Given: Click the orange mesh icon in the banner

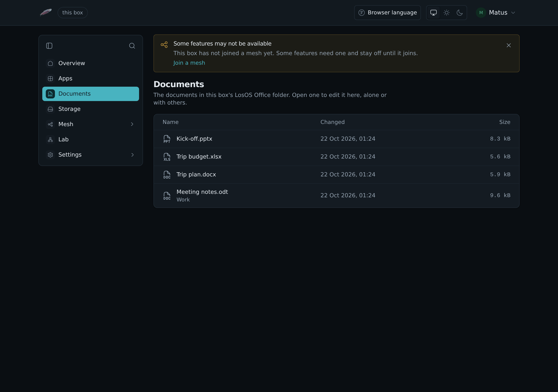Looking at the screenshot, I should 164,45.
